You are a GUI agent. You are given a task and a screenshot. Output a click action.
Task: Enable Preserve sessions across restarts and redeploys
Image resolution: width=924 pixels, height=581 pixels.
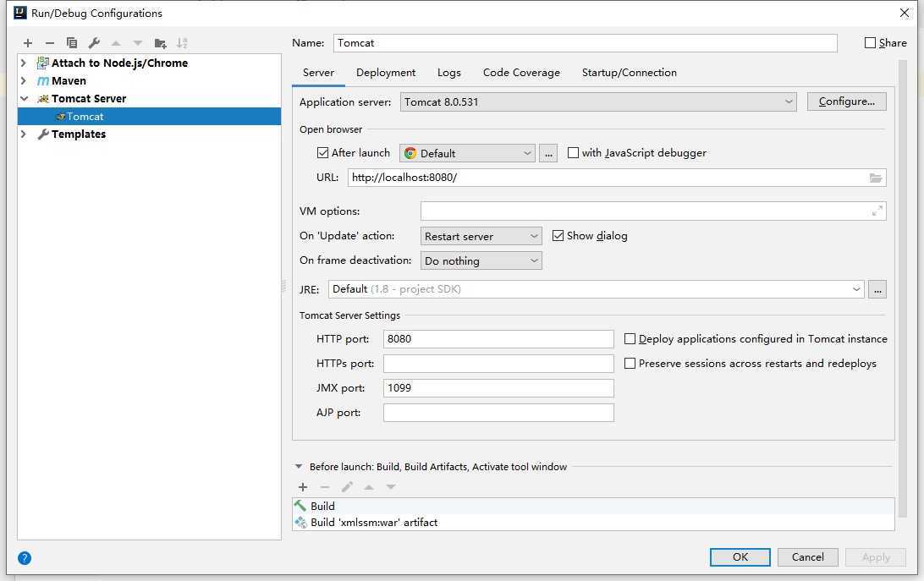[630, 364]
